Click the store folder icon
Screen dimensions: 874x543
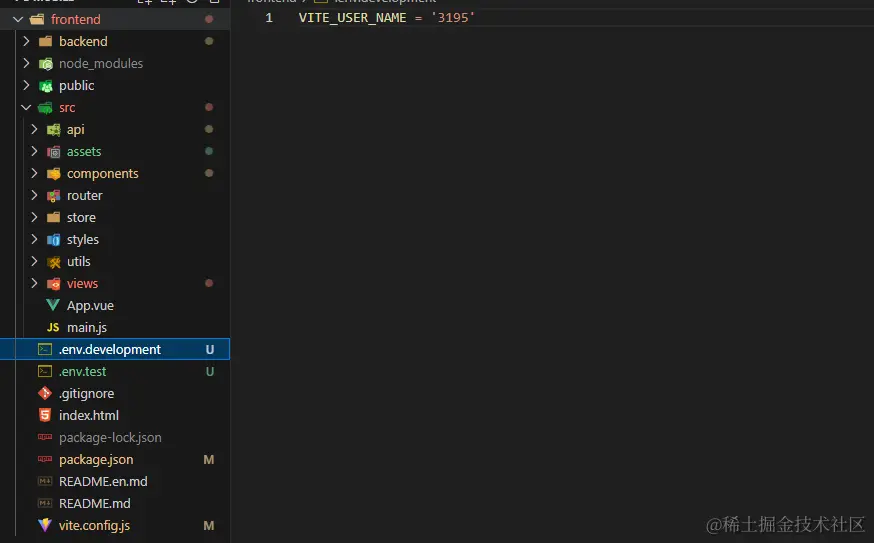pos(54,217)
